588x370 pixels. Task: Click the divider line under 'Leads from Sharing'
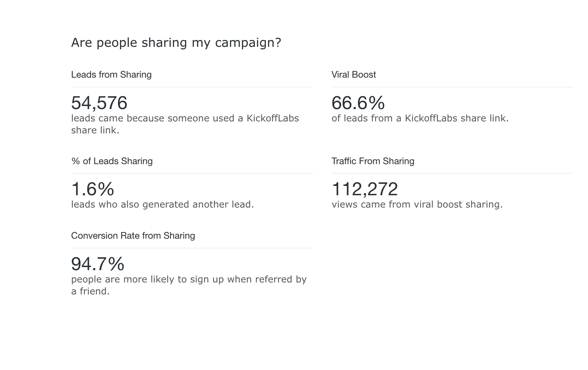point(192,87)
